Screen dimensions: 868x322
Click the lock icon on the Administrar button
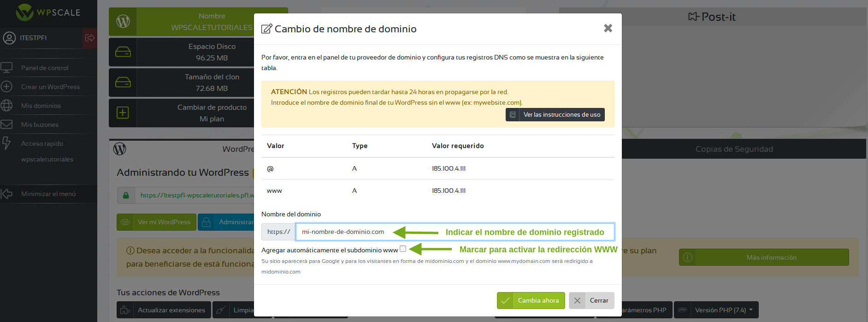coord(207,222)
